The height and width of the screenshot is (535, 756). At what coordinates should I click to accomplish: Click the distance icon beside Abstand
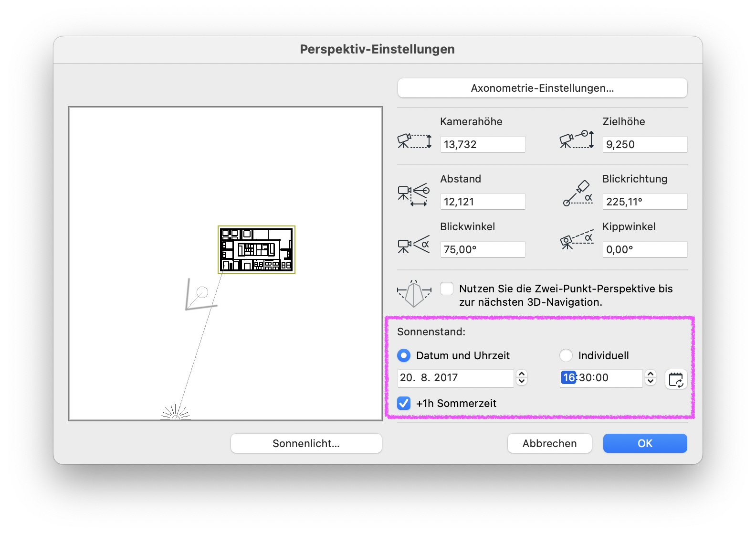point(414,194)
